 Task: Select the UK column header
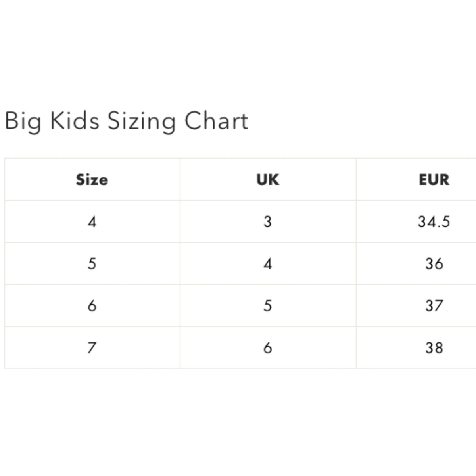coord(268,180)
